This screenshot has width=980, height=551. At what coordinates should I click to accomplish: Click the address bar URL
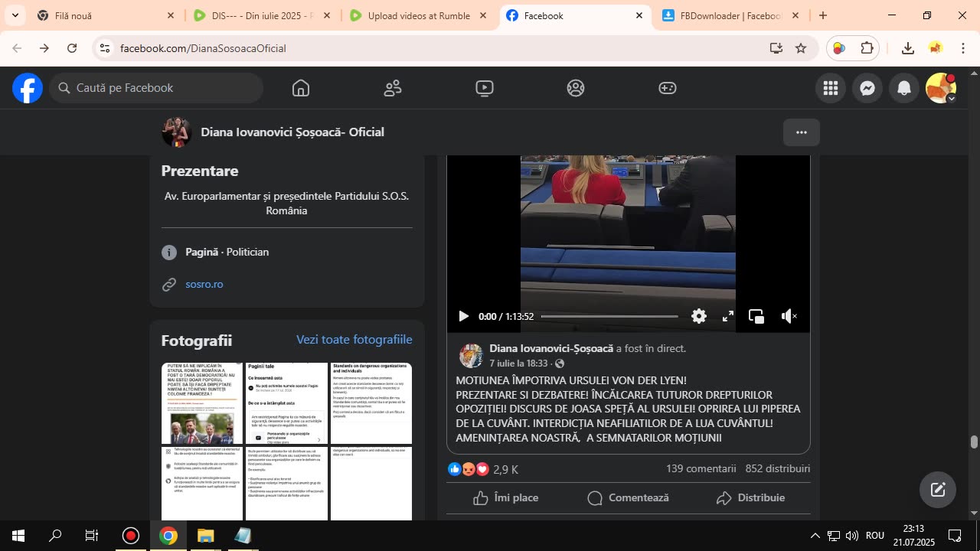point(203,48)
